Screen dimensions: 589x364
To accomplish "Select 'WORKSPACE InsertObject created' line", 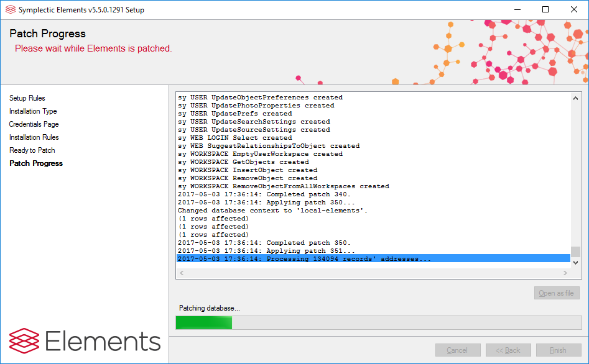I will (248, 170).
